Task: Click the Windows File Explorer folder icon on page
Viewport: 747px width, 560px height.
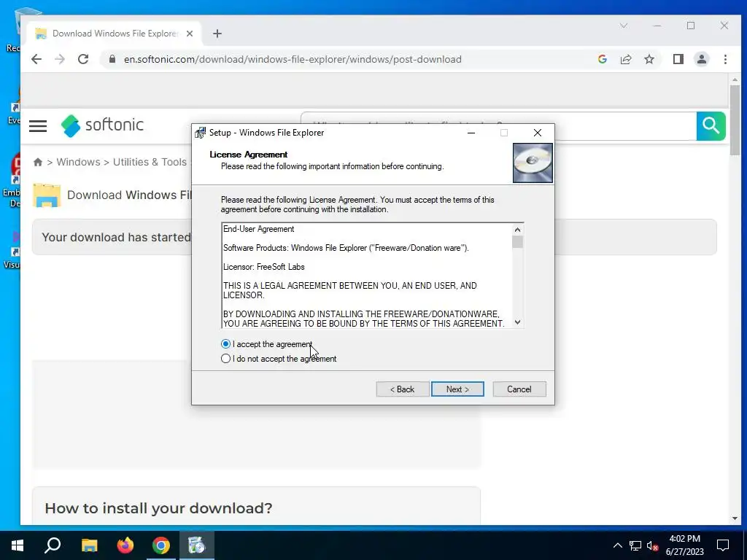Action: pos(47,195)
